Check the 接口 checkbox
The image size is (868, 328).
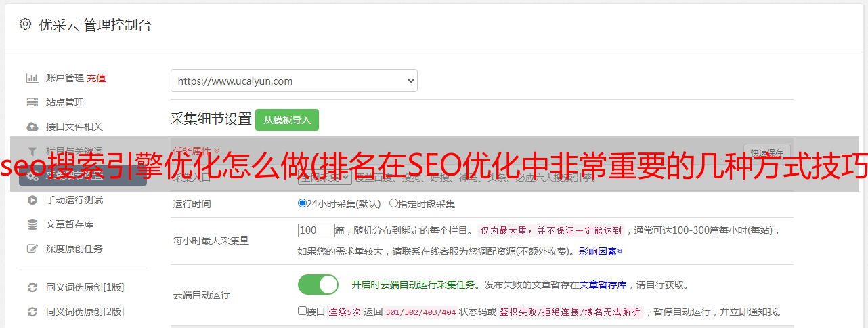302,311
